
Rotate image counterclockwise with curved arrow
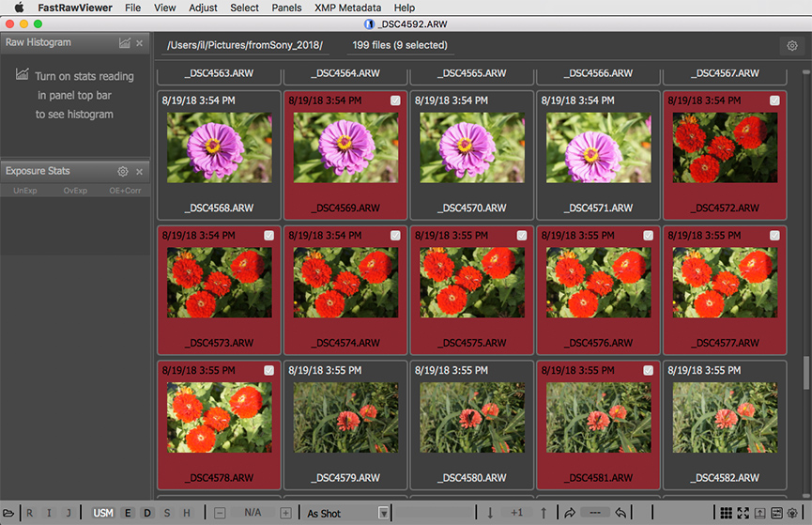coord(620,513)
